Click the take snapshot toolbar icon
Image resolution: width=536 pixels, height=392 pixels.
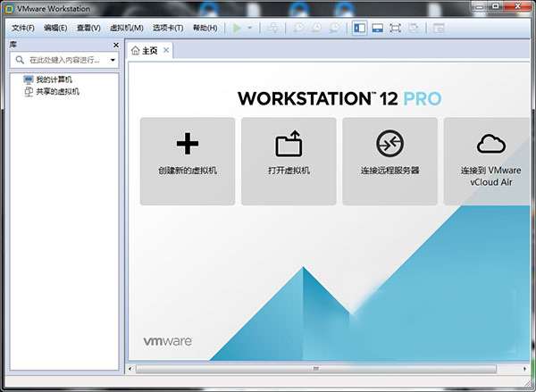(298, 28)
